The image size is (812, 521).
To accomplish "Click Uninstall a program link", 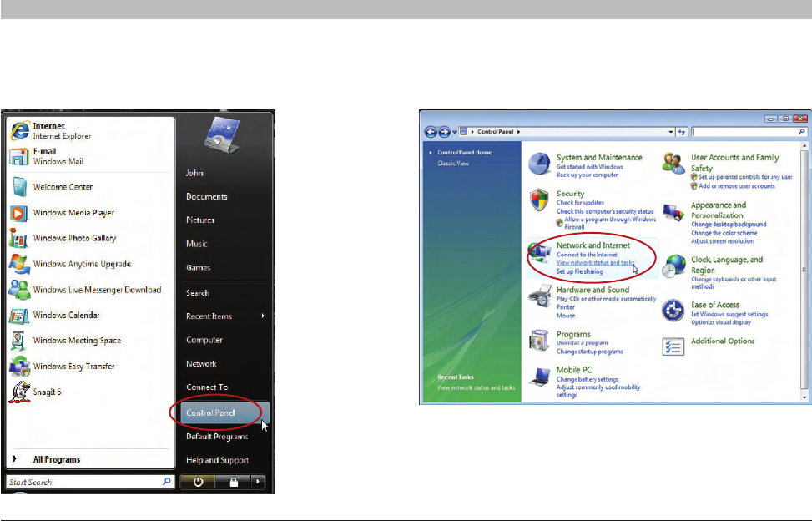I will tap(582, 343).
